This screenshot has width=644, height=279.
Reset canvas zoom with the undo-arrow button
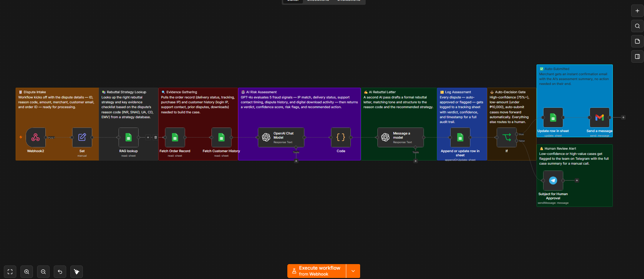pos(60,272)
